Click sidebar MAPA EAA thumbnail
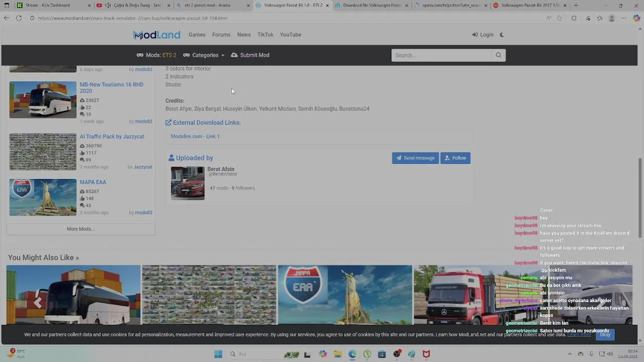This screenshot has width=644, height=362. point(43,197)
